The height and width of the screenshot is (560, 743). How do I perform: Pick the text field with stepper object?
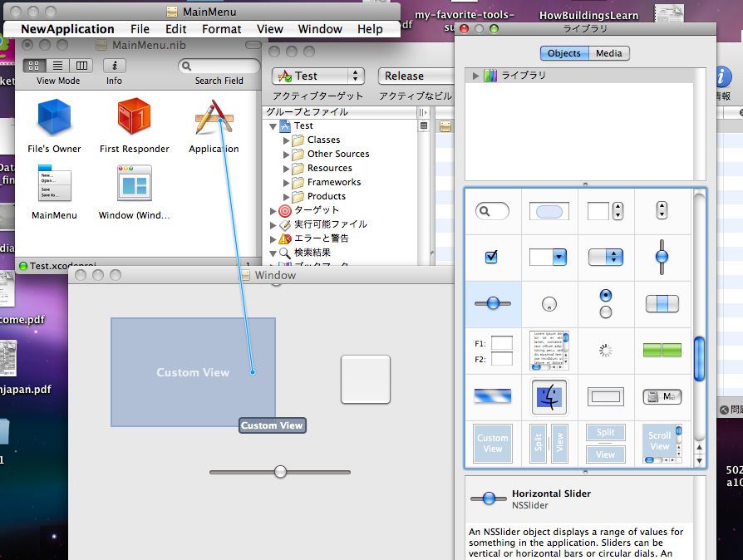pyautogui.click(x=606, y=211)
